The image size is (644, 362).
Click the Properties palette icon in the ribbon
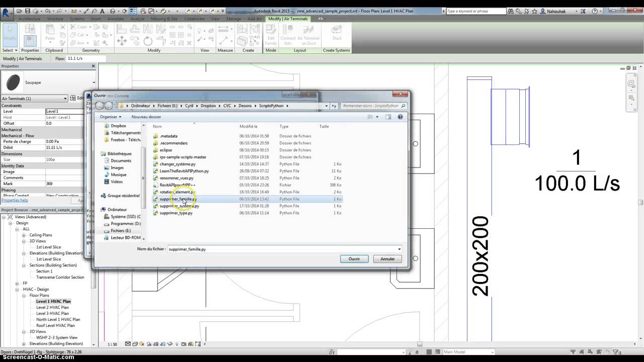pos(30,41)
